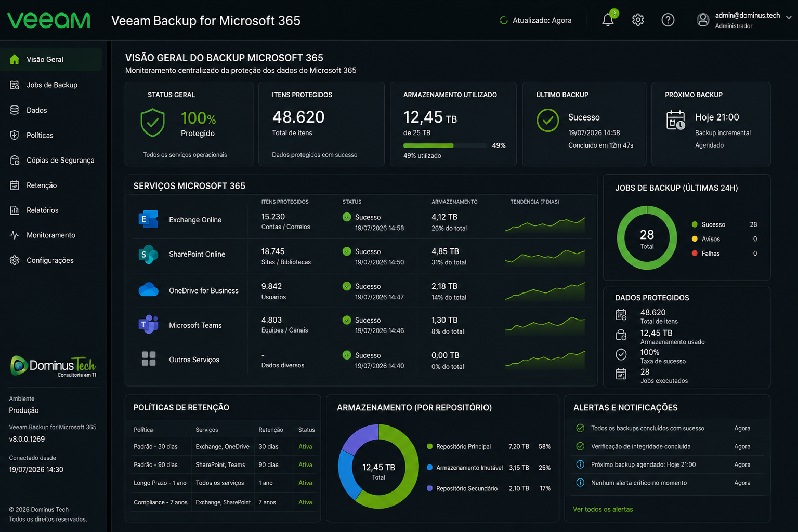Screen dimensions: 798x532
Task: Click the version text v8.0.0.1269
Action: pos(27,439)
